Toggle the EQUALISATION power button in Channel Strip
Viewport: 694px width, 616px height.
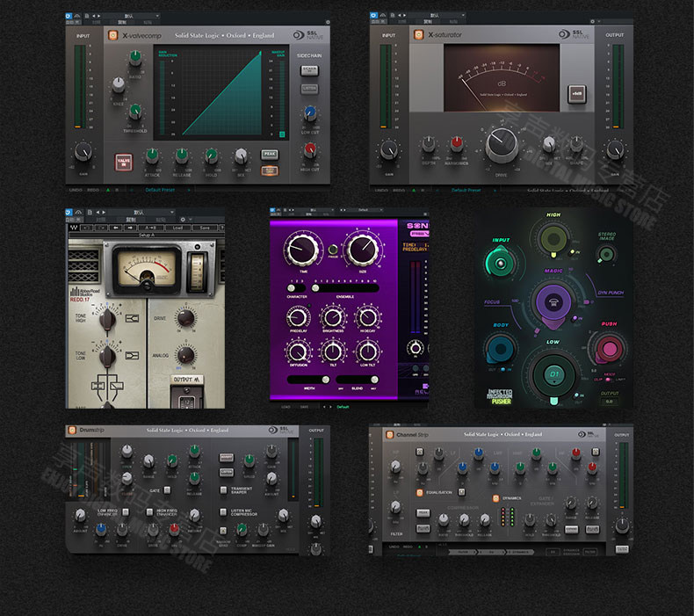(x=420, y=492)
